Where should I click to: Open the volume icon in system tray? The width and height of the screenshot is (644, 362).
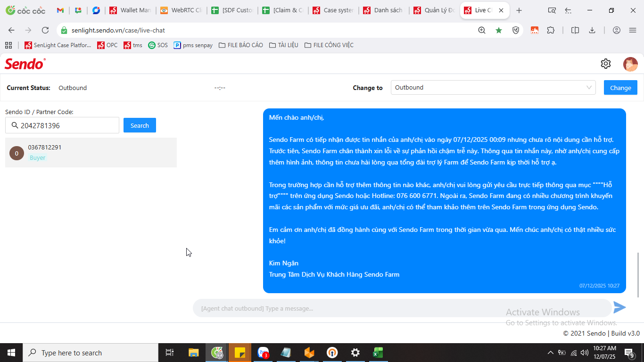click(585, 353)
